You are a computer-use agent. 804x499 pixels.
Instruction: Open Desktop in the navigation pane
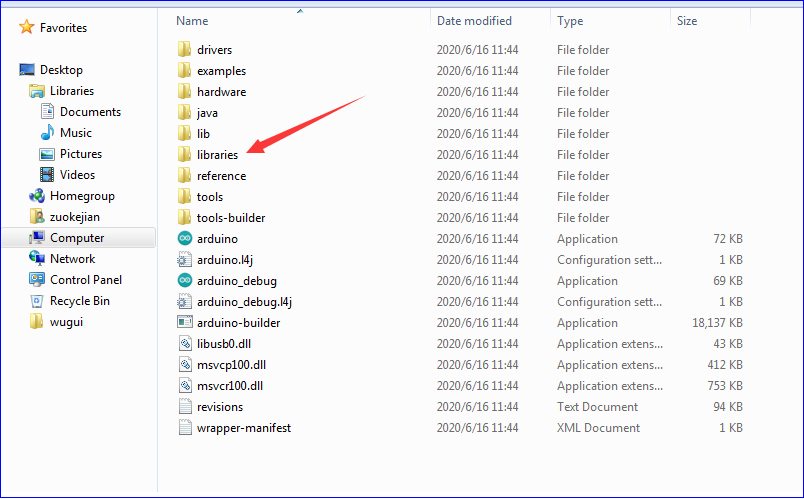coord(61,70)
